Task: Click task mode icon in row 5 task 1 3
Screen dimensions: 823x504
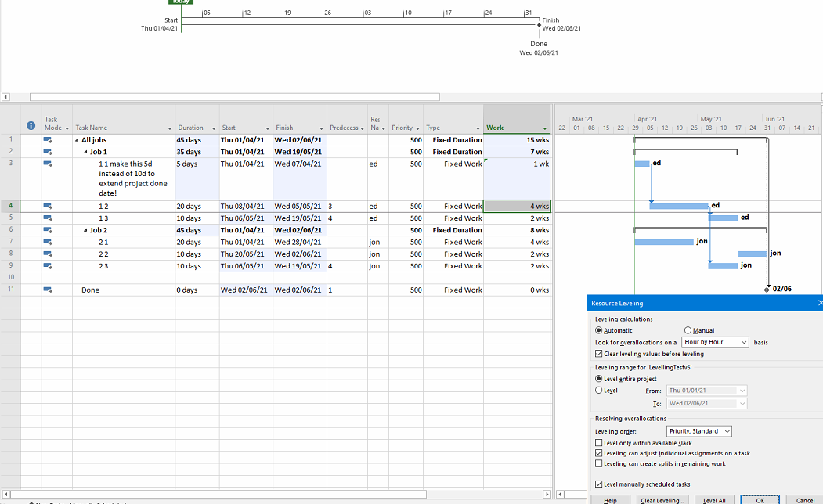Action: tap(48, 218)
